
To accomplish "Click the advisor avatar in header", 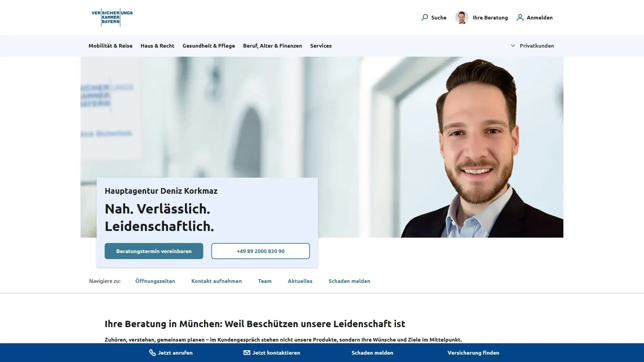I will coord(462,17).
